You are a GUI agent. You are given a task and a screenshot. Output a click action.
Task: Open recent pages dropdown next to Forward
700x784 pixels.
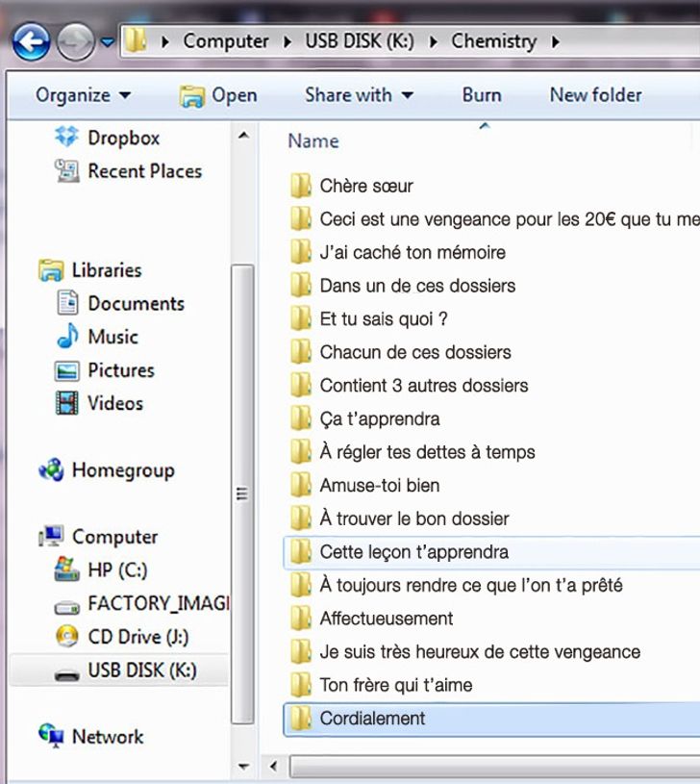click(x=107, y=41)
